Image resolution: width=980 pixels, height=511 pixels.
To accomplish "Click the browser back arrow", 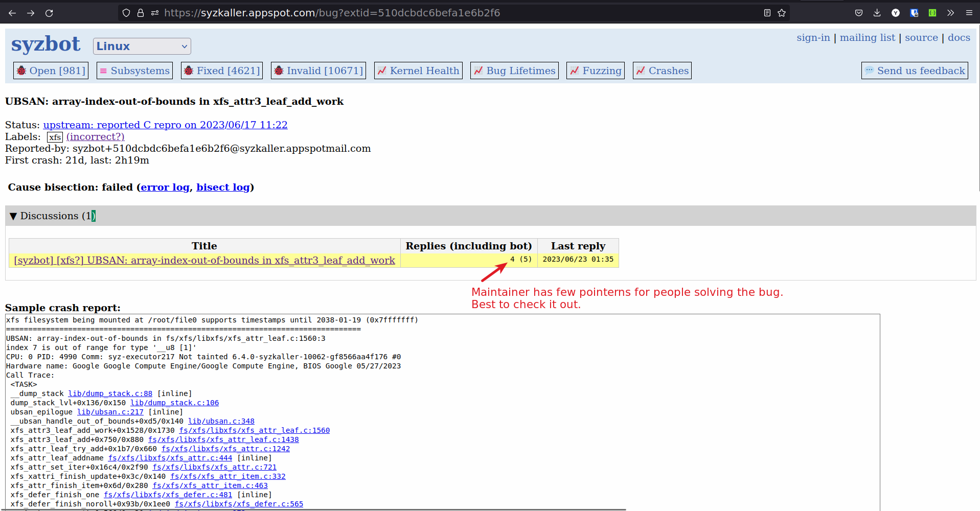I will point(12,13).
